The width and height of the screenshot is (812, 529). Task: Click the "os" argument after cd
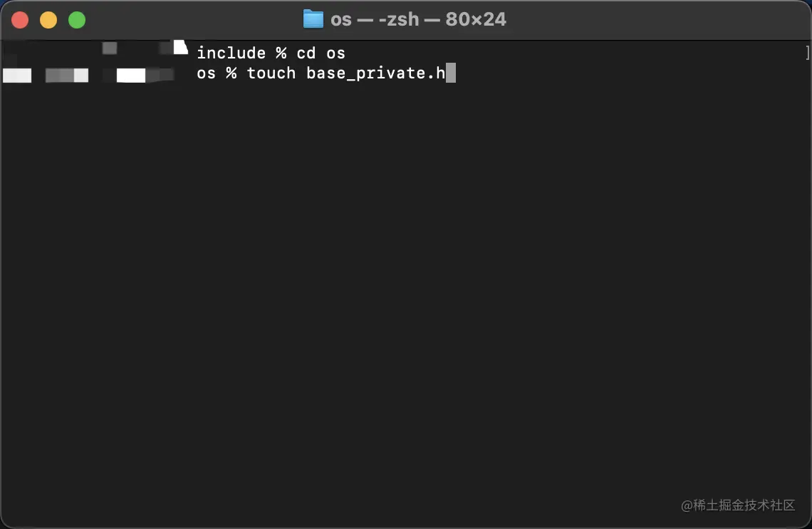pyautogui.click(x=335, y=54)
